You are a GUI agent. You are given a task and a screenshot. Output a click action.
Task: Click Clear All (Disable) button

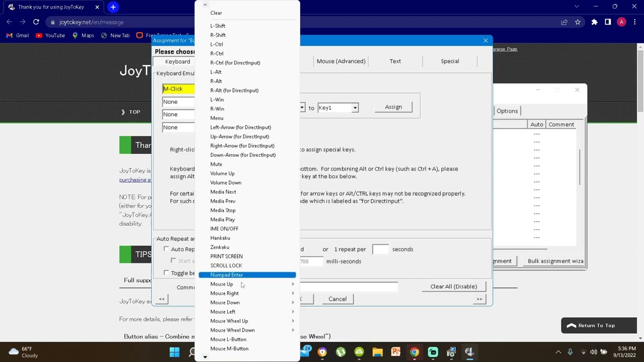coord(454,287)
